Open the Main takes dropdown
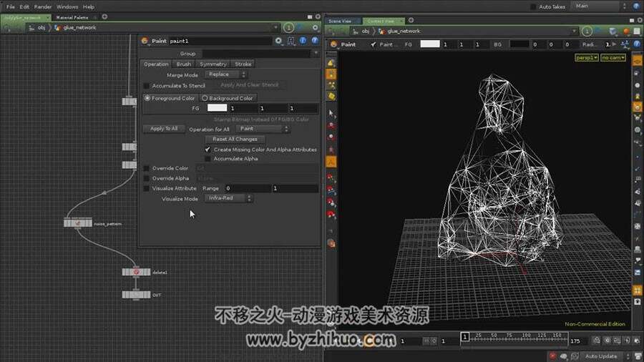Image resolution: width=644 pixels, height=362 pixels. [x=600, y=6]
